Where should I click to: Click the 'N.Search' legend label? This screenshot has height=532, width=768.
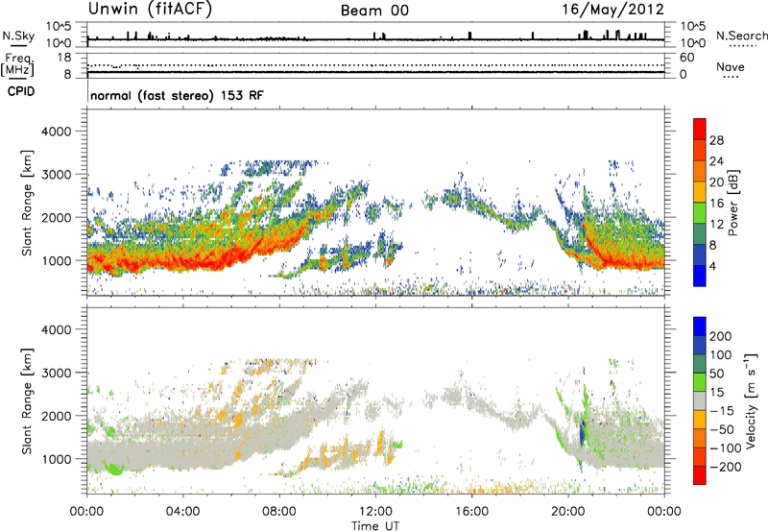[x=741, y=36]
